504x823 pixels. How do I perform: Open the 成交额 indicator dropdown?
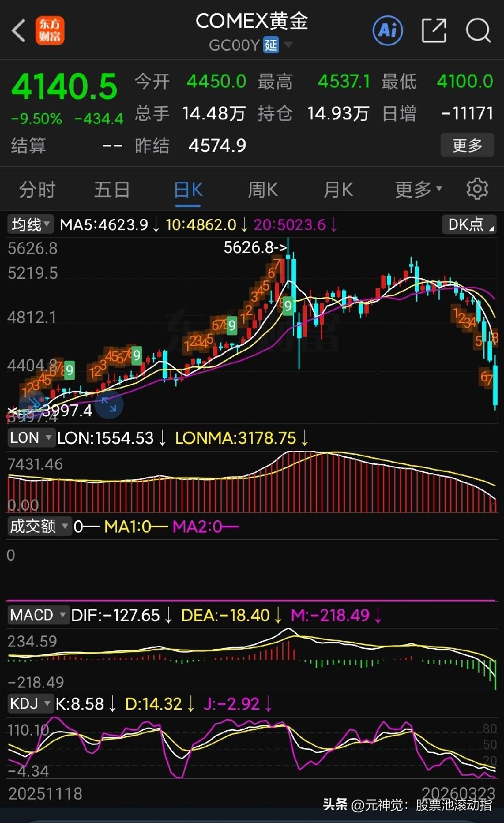click(39, 527)
